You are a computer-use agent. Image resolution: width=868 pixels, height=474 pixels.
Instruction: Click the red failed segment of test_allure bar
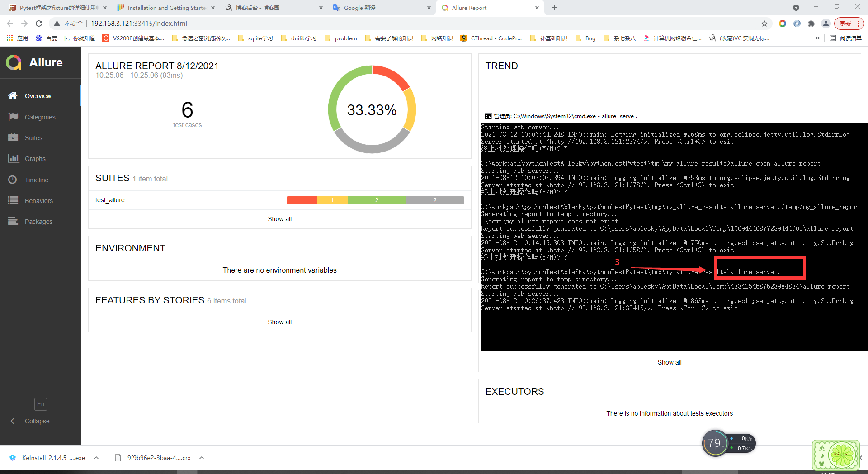302,200
